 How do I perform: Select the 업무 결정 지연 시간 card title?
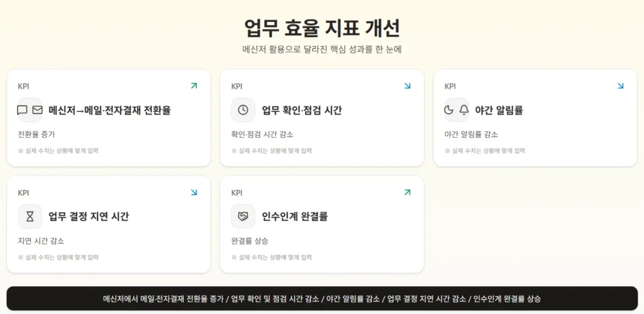[89, 216]
